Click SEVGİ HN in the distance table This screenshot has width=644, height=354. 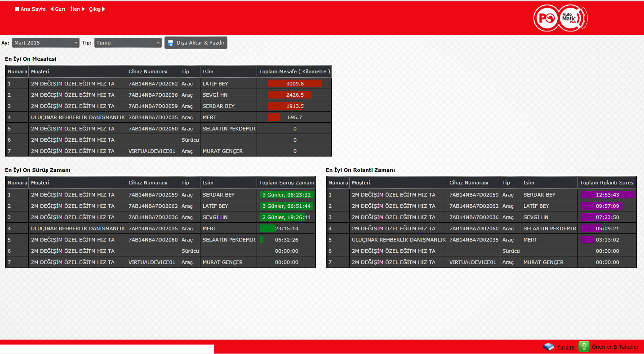point(215,95)
